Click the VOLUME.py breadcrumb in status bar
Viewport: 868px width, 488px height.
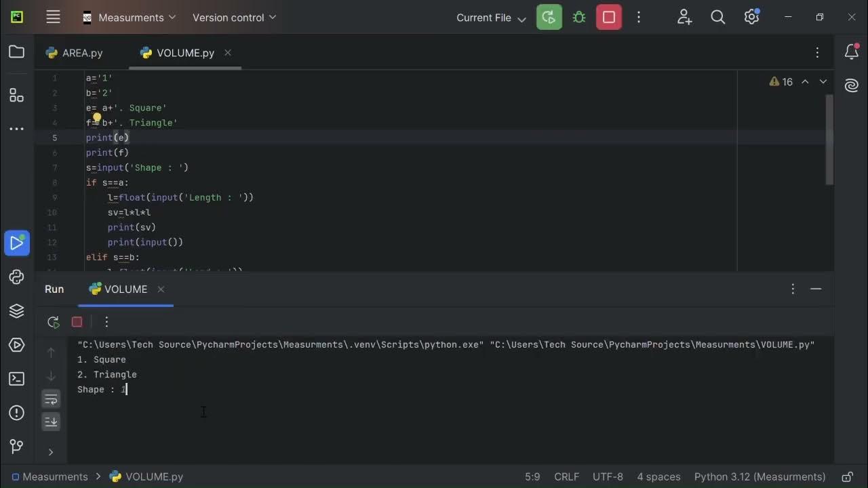coord(146,476)
